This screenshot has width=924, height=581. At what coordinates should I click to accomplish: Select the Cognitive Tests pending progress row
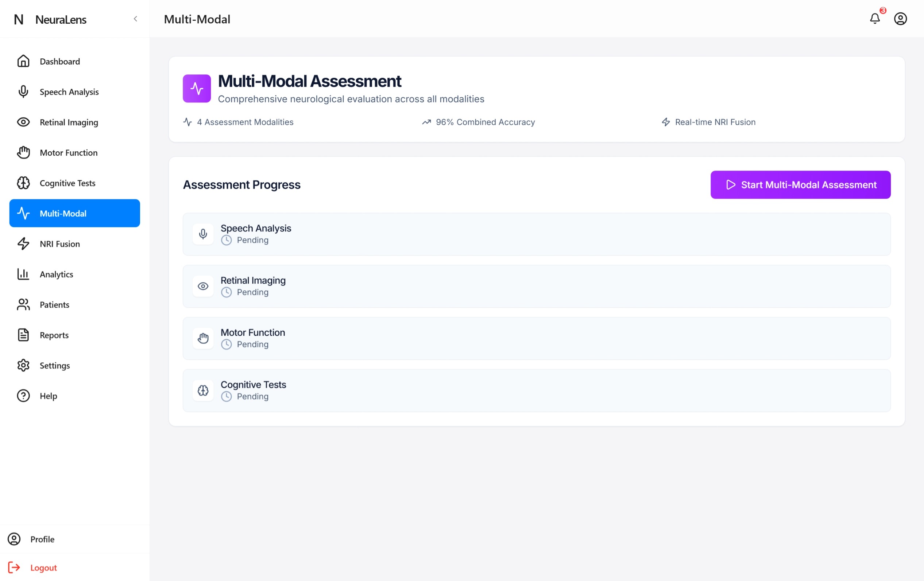coord(536,390)
